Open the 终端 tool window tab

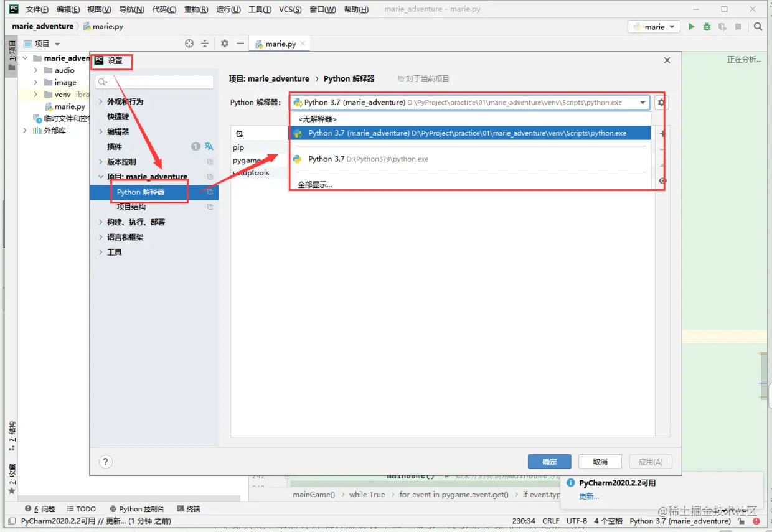pyautogui.click(x=189, y=509)
